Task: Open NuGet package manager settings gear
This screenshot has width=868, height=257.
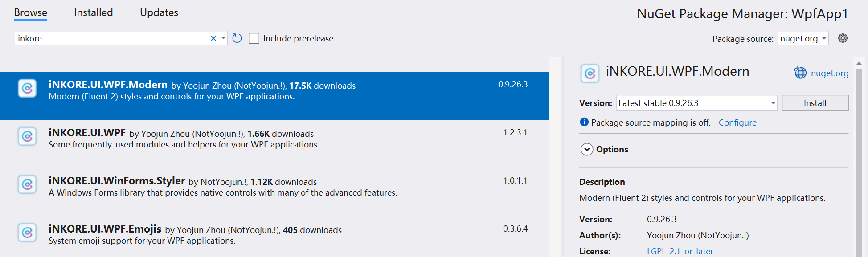Action: pyautogui.click(x=843, y=38)
